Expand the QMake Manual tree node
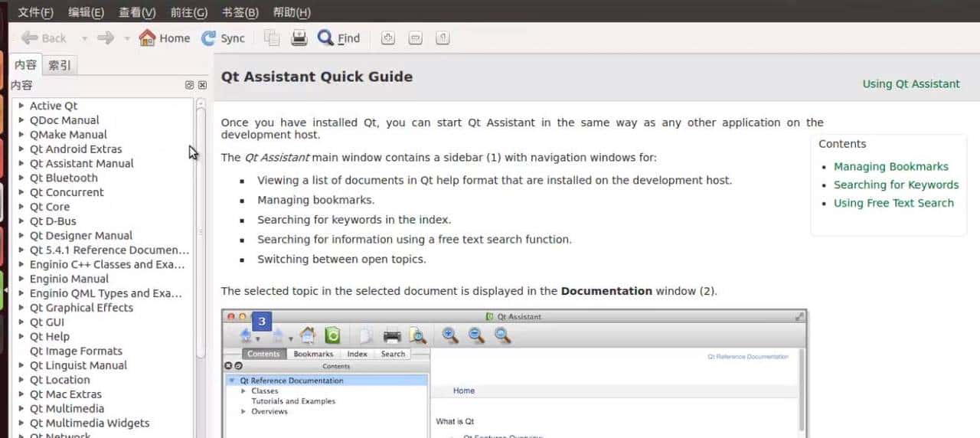This screenshot has width=980, height=438. [21, 135]
